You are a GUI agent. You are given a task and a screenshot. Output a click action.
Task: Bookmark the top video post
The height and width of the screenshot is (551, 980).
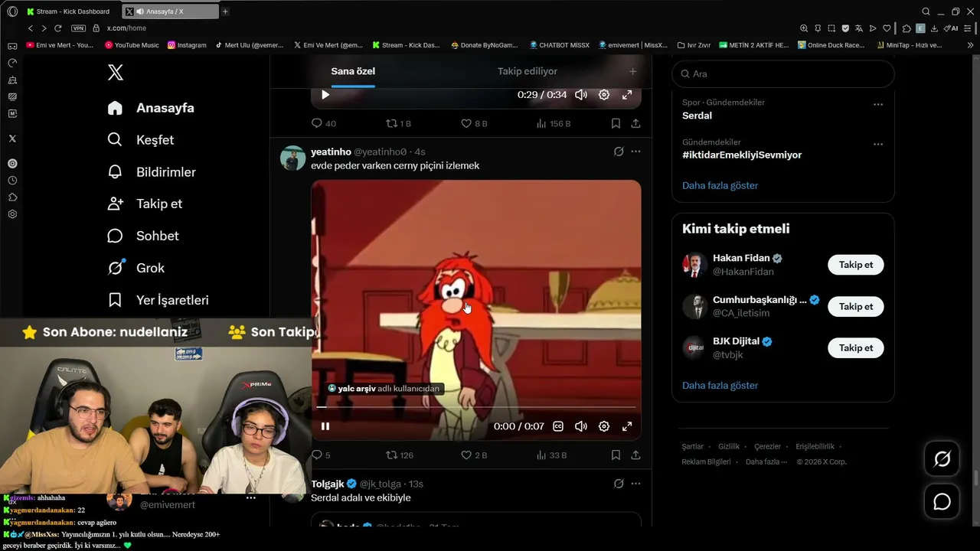coord(616,123)
